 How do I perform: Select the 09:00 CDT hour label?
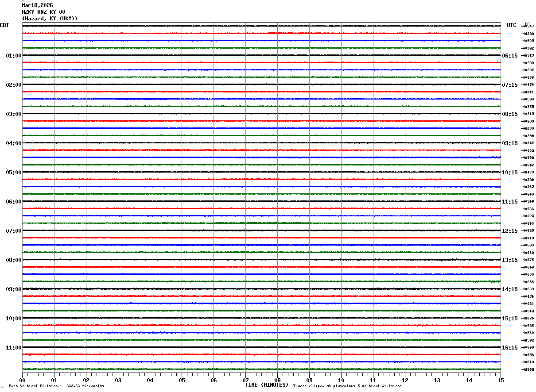pos(14,289)
